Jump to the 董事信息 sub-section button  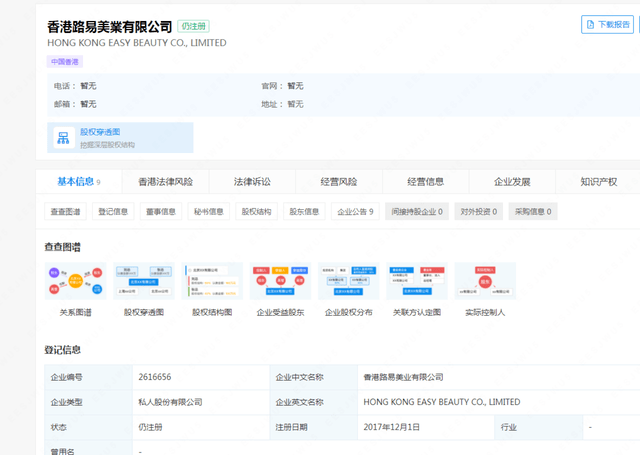[161, 211]
